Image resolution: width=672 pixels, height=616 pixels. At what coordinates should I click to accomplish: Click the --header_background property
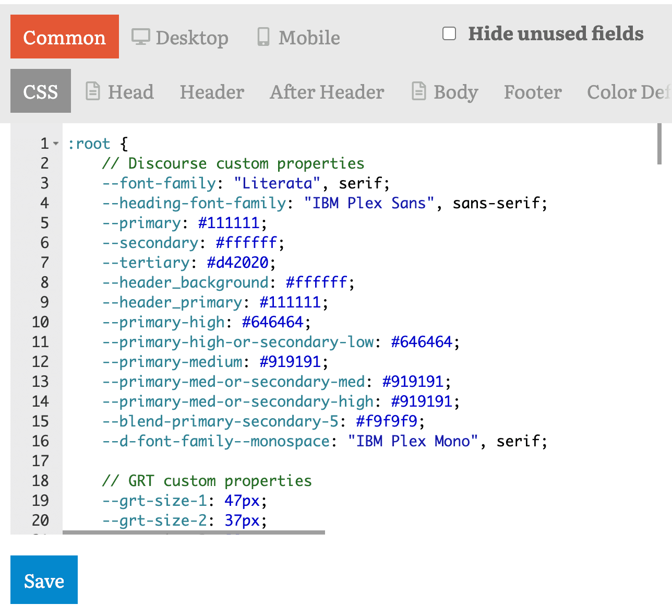coord(185,282)
